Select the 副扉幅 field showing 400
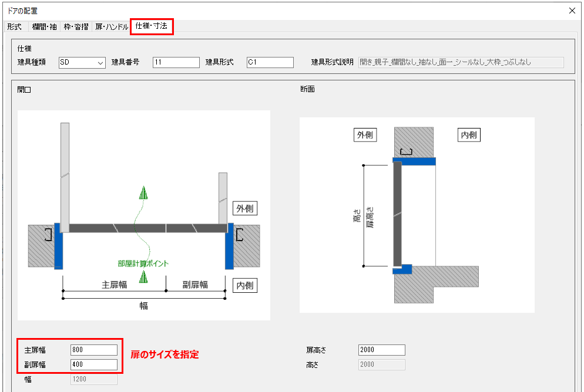 (93, 364)
